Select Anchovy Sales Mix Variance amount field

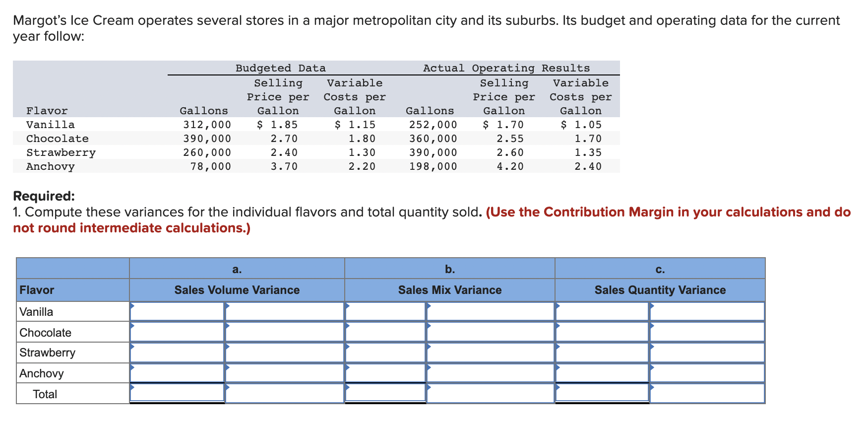tap(385, 373)
